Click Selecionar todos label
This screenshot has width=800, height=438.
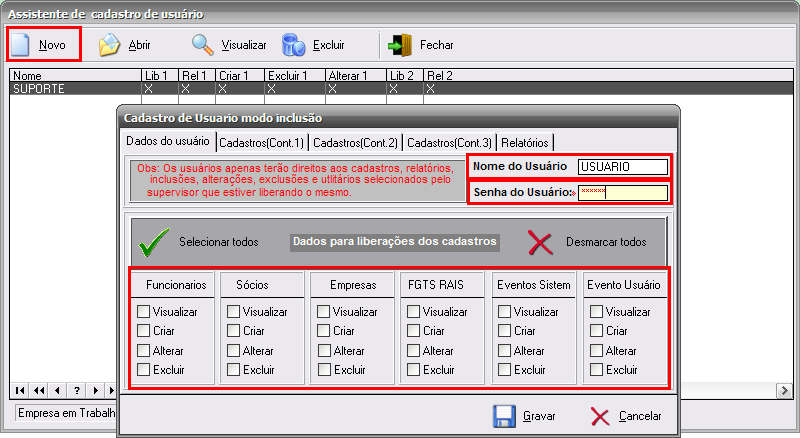[219, 242]
